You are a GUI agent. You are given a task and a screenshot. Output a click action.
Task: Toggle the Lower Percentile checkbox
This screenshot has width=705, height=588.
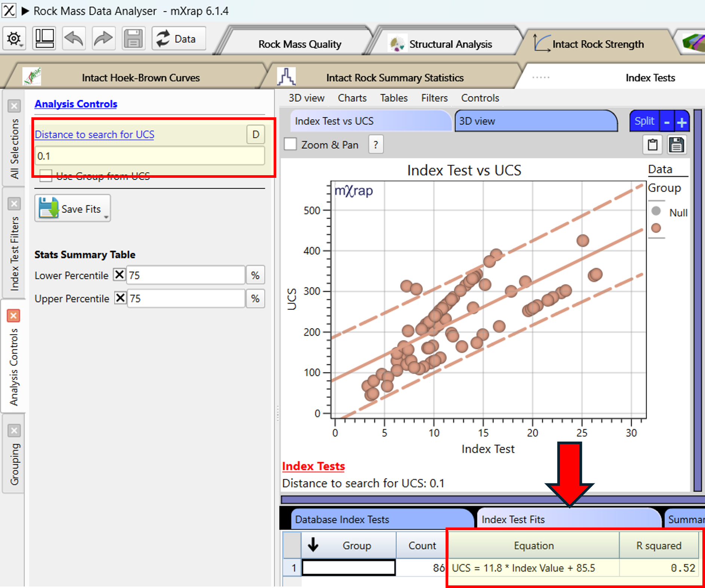120,275
